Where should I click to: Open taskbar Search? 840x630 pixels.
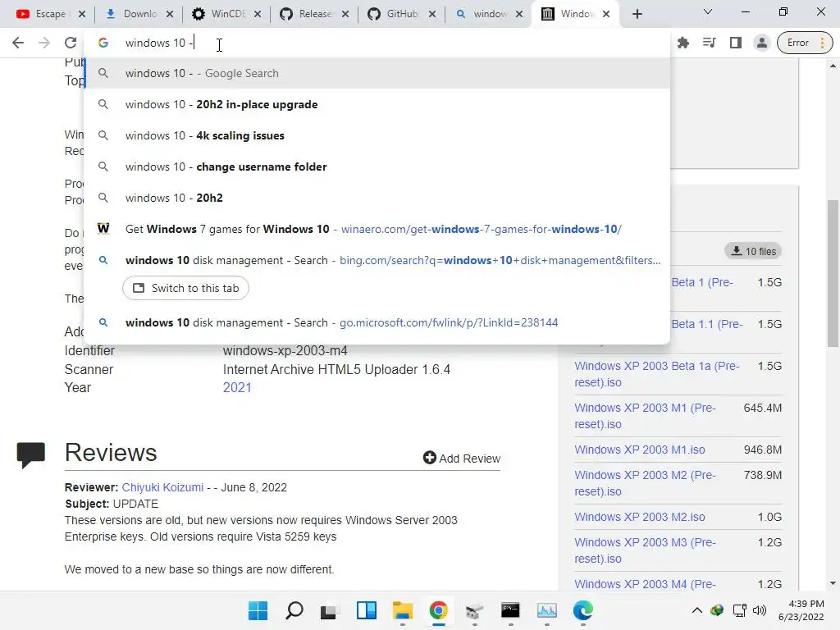pyautogui.click(x=294, y=610)
